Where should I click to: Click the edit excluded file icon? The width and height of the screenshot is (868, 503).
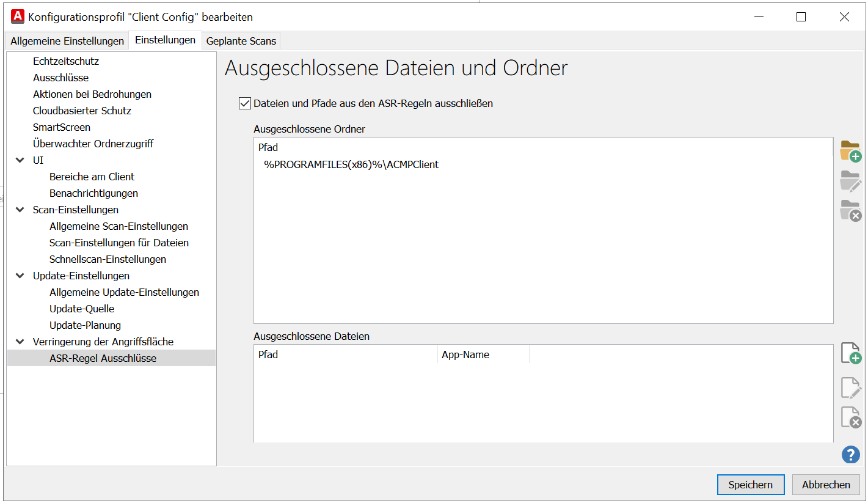pos(850,388)
